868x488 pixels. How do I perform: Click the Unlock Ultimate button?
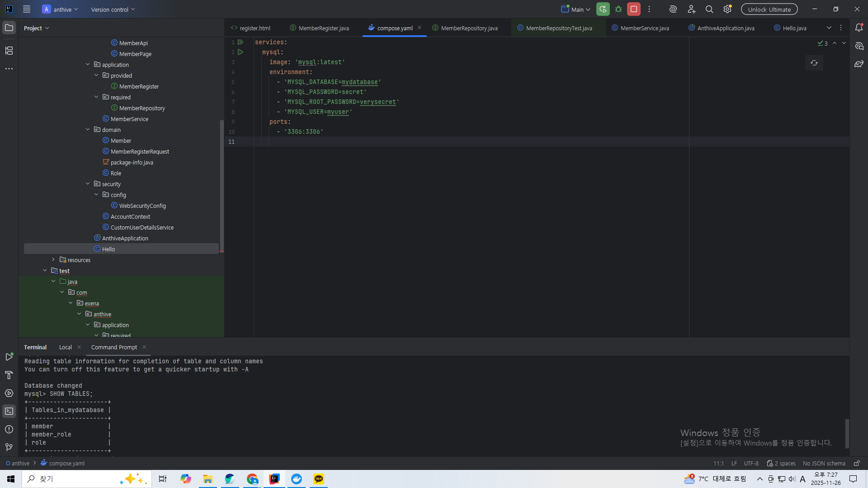click(x=769, y=9)
